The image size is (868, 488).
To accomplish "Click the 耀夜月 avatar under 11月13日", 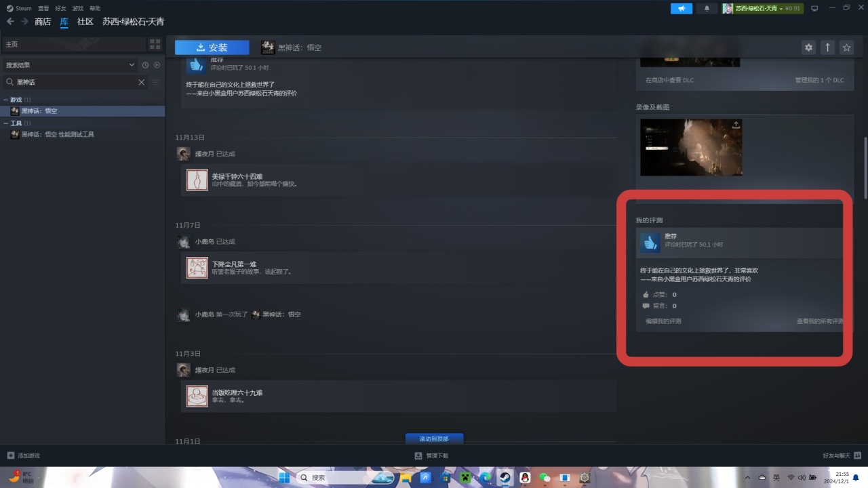I will 183,154.
